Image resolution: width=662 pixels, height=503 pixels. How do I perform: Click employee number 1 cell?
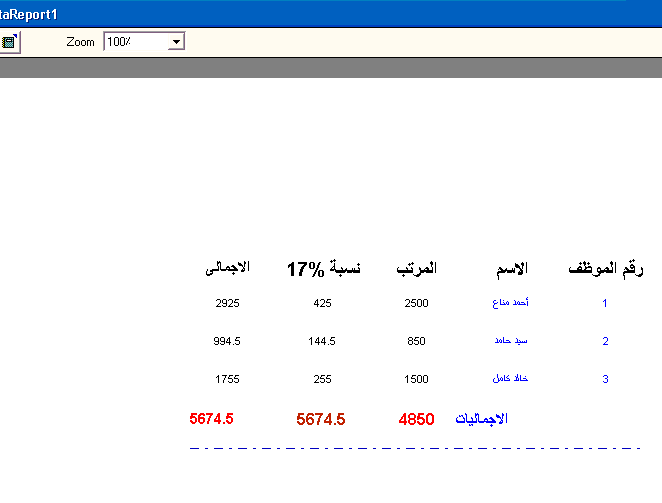click(x=605, y=303)
